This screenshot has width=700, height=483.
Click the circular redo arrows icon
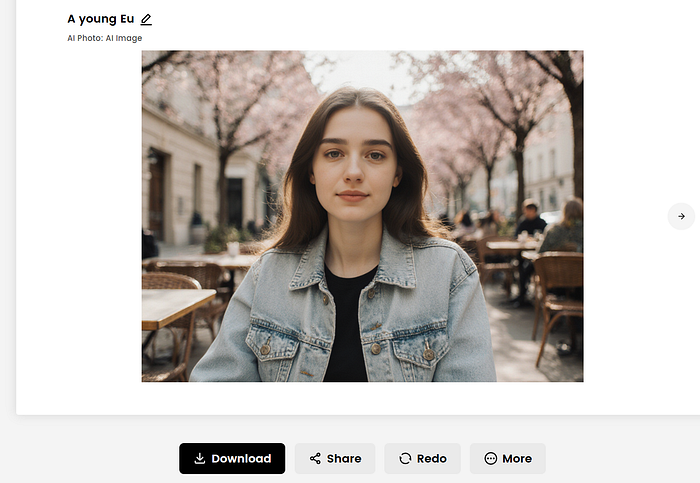pos(405,458)
